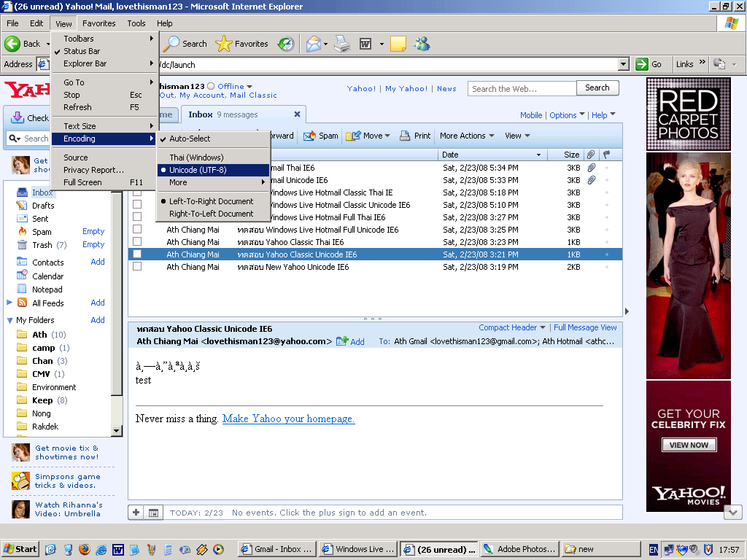
Task: Select Thai (Windows) encoding
Action: (214, 157)
